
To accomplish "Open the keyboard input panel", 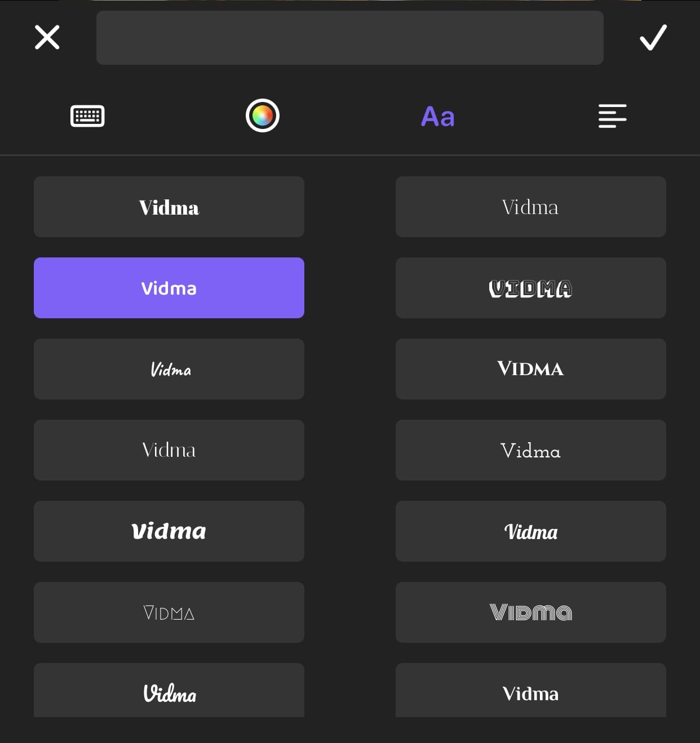I will [87, 115].
